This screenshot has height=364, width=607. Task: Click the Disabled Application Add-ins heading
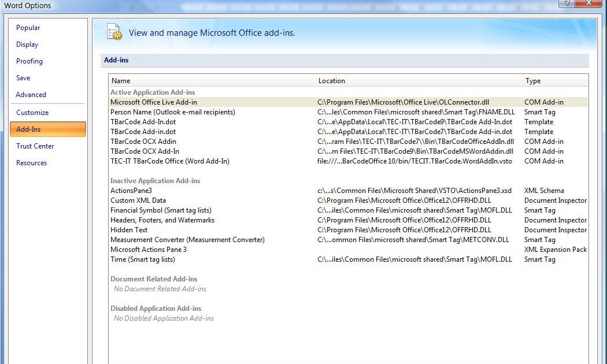coord(156,309)
